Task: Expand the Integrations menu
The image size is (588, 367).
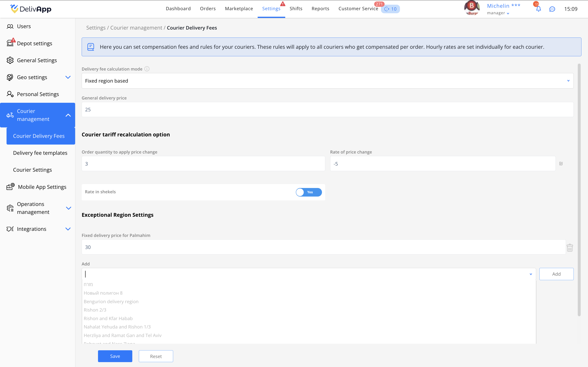Action: tap(68, 229)
